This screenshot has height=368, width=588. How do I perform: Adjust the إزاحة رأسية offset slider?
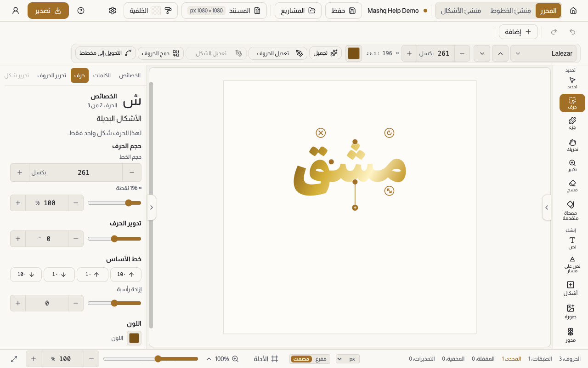(x=114, y=303)
